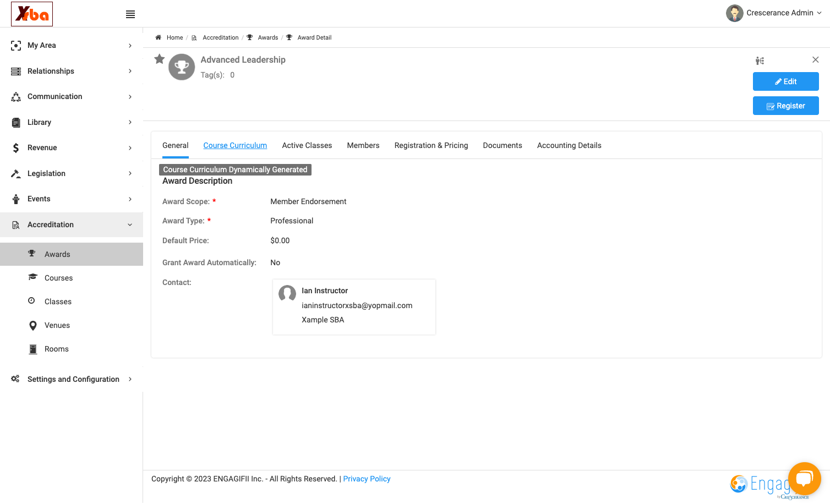Viewport: 830px width, 504px height.
Task: Open the Crescerance Admin dropdown arrow
Action: click(819, 13)
